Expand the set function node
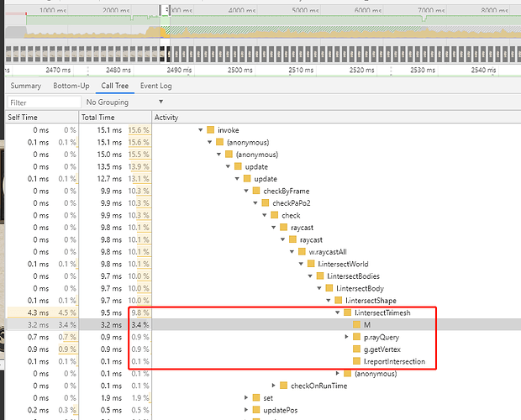Image resolution: width=521 pixels, height=420 pixels. point(246,398)
